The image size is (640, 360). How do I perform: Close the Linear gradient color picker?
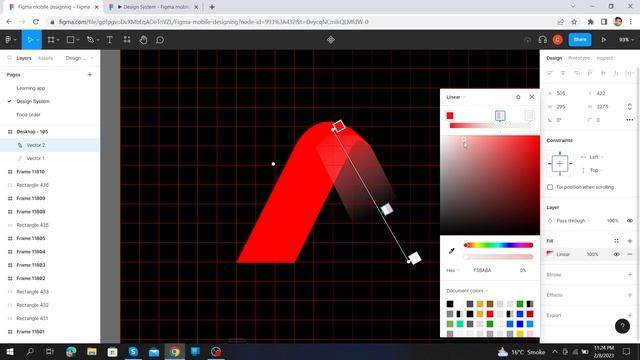531,97
